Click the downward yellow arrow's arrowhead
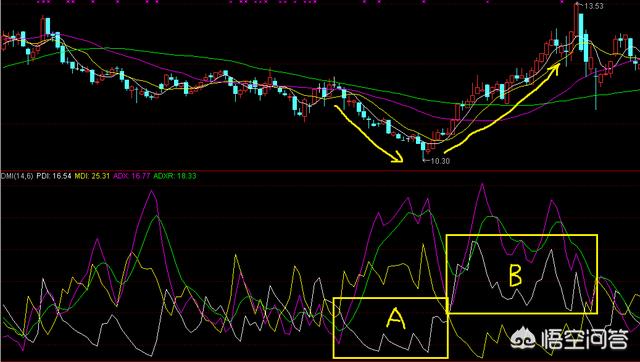 [398, 157]
